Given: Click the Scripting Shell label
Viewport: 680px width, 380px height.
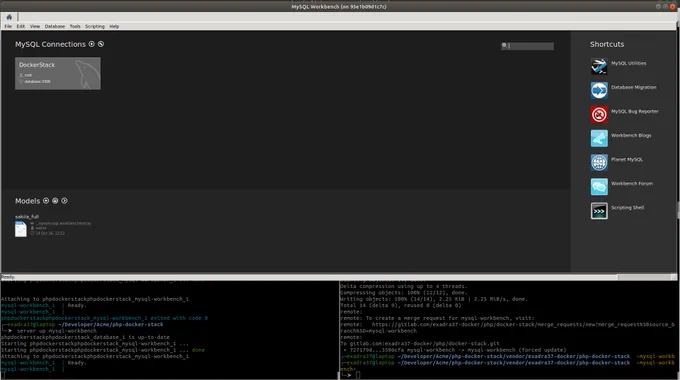Looking at the screenshot, I should coord(628,208).
